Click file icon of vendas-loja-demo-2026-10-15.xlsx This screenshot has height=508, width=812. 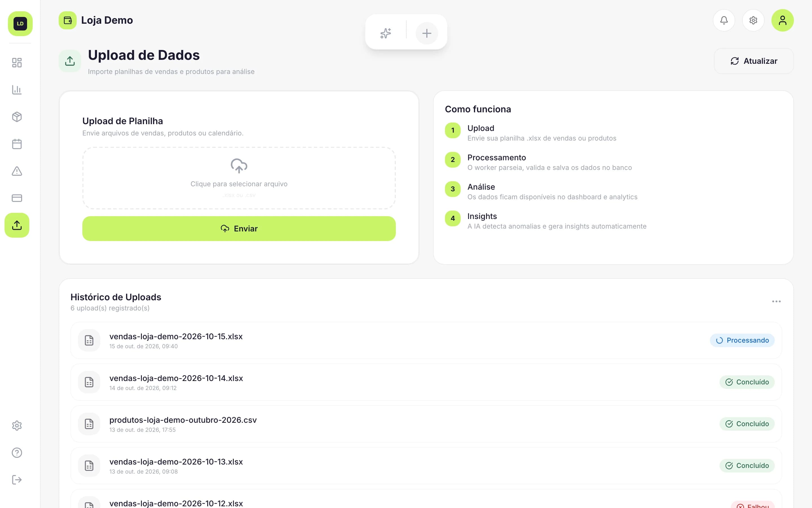(x=89, y=340)
